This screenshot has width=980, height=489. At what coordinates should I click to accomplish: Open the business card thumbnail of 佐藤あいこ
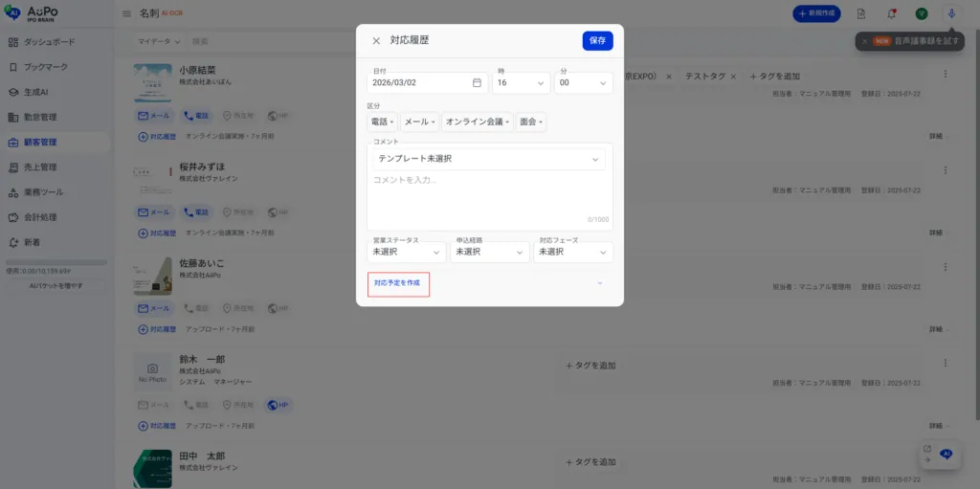pyautogui.click(x=152, y=276)
